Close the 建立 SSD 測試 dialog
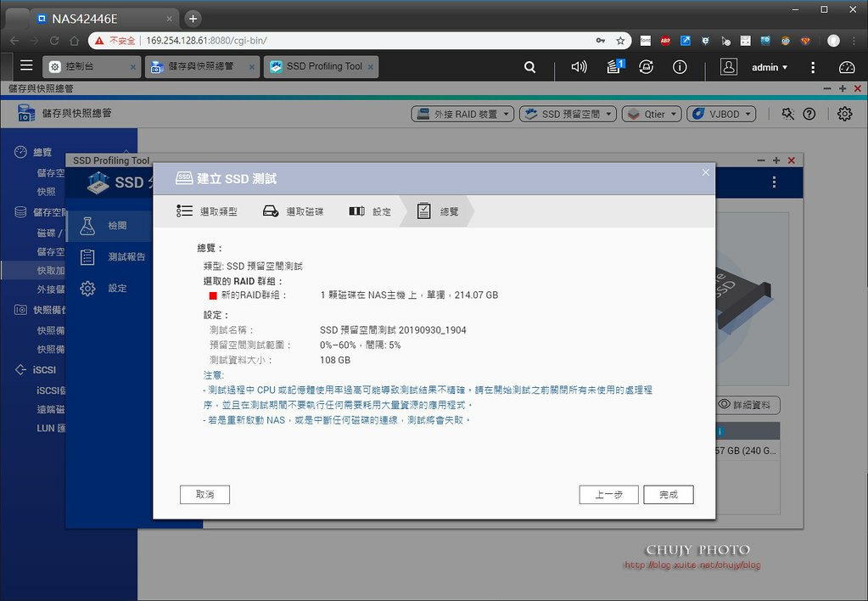The image size is (868, 601). tap(705, 172)
